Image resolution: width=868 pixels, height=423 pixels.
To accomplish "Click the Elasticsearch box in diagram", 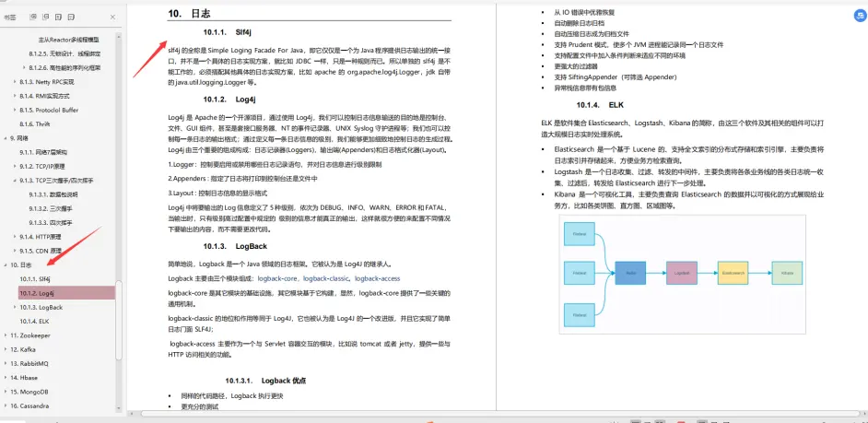I will click(733, 273).
